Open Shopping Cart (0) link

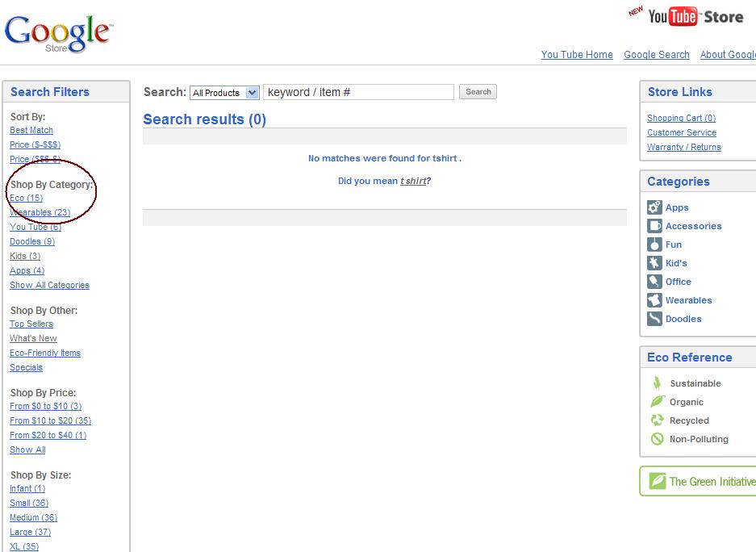(681, 118)
